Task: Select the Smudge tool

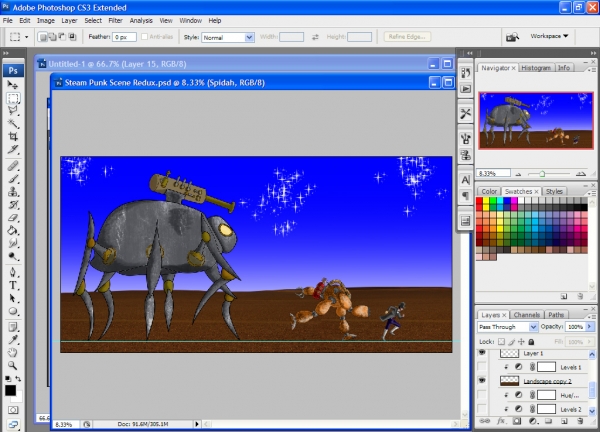Action: (x=13, y=243)
